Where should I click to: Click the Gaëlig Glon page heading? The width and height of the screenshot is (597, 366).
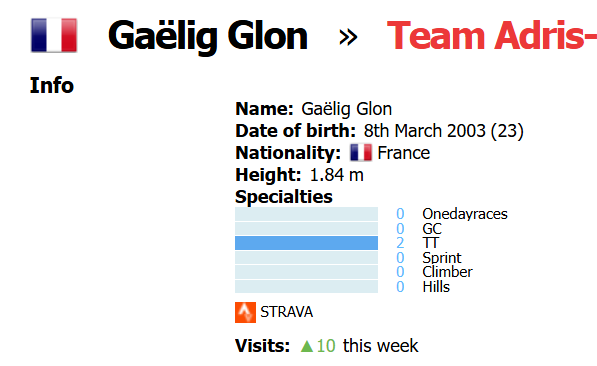[208, 36]
